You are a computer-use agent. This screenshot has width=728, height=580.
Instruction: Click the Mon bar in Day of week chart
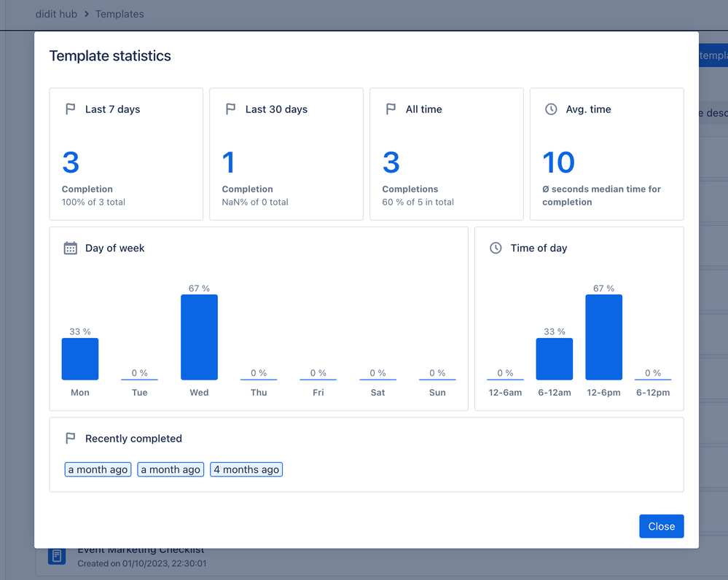(79, 358)
